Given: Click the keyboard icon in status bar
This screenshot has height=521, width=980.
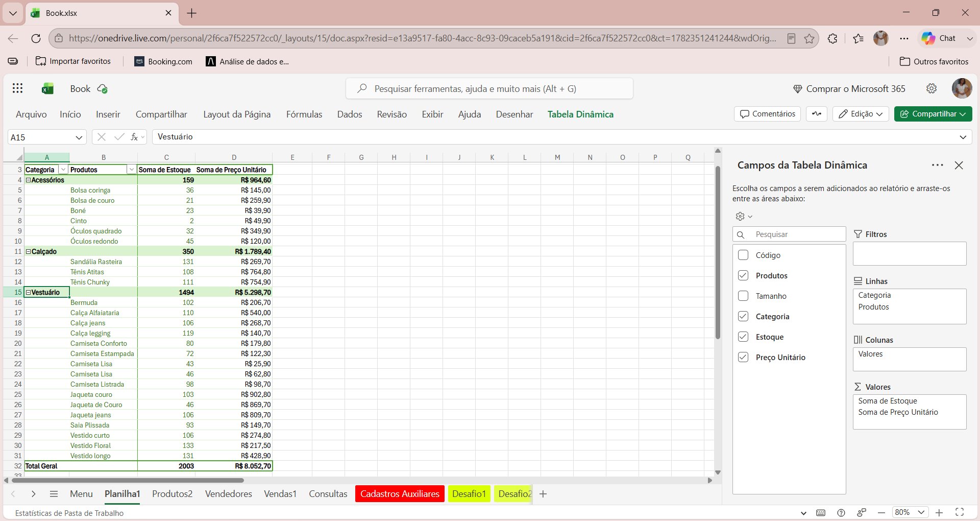Looking at the screenshot, I should pyautogui.click(x=821, y=513).
